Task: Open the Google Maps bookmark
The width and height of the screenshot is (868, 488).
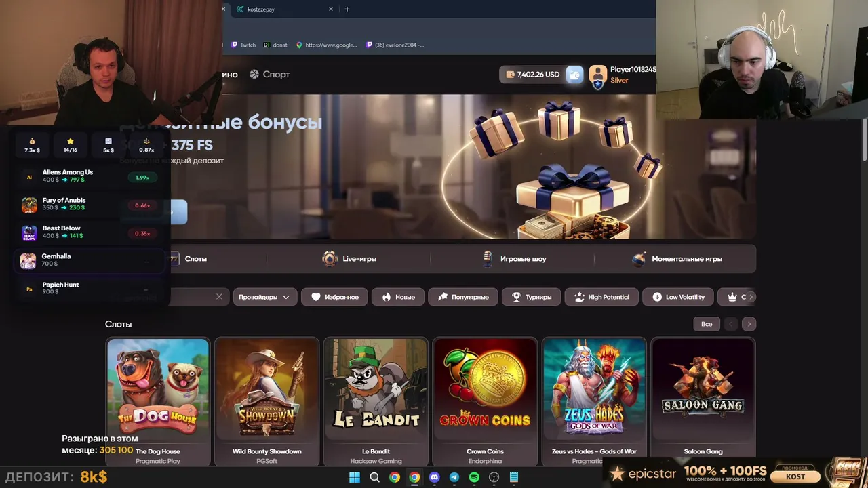Action: click(x=327, y=45)
